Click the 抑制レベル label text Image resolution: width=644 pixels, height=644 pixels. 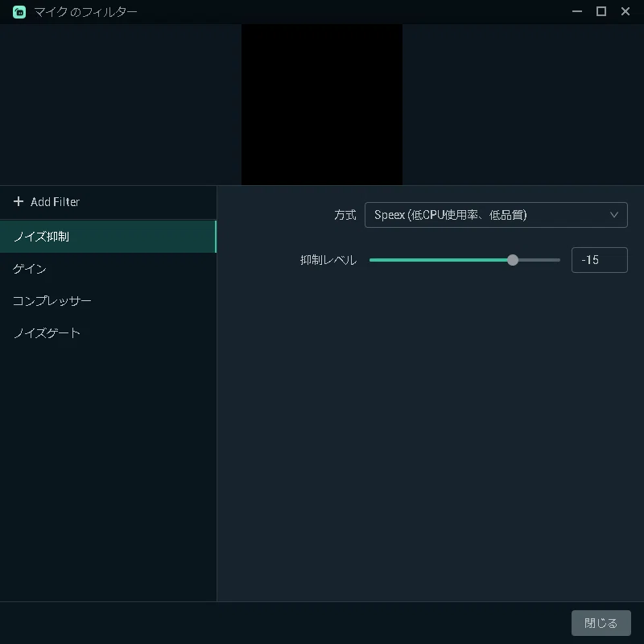328,260
